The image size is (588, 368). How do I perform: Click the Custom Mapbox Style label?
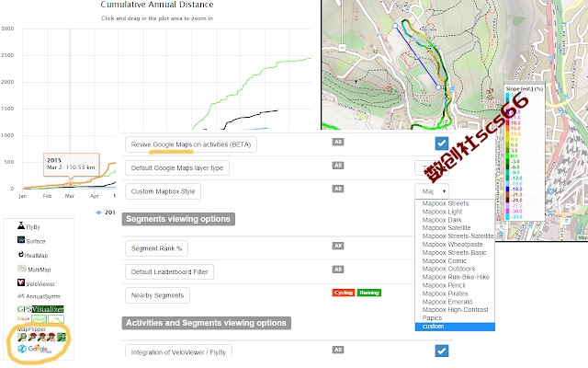click(163, 191)
